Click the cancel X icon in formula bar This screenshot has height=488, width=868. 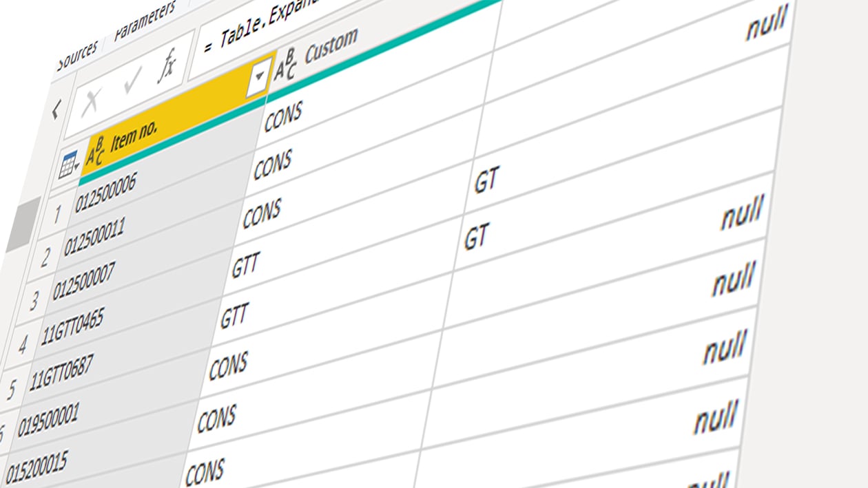(92, 103)
